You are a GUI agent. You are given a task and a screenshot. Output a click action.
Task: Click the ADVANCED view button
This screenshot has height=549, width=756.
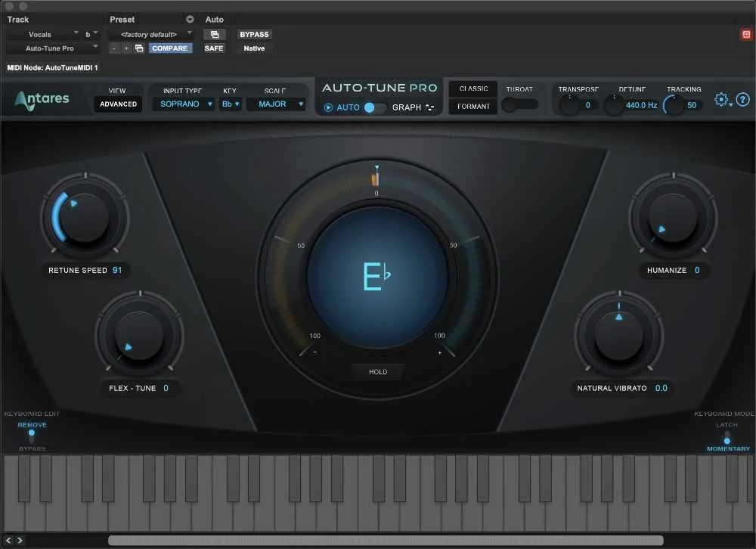(x=118, y=104)
